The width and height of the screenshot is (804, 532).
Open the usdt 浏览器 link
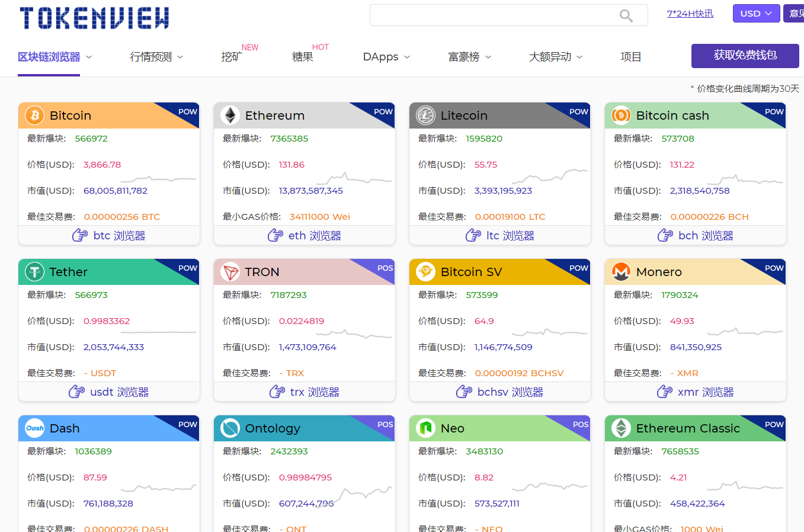pyautogui.click(x=119, y=392)
